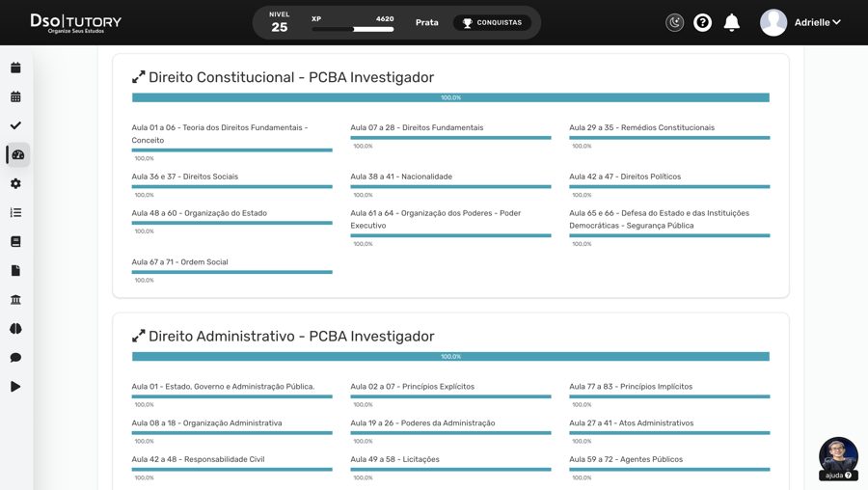Click the 'Direito Administrativo - PCBA Investigador' title
The height and width of the screenshot is (490, 868).
point(291,336)
